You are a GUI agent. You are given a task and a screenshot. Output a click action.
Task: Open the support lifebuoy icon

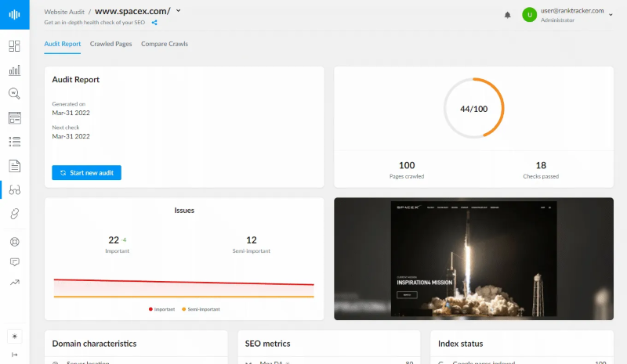(x=14, y=242)
